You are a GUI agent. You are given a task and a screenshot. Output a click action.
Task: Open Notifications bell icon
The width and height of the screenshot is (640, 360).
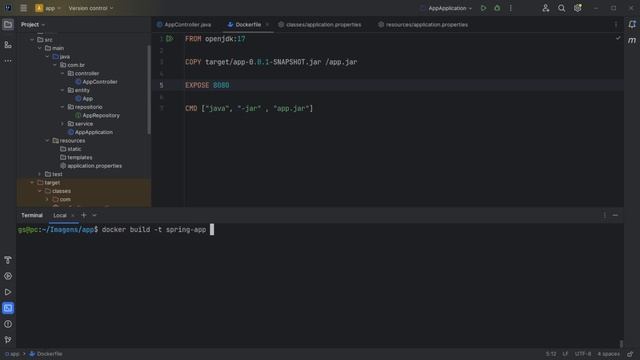632,24
